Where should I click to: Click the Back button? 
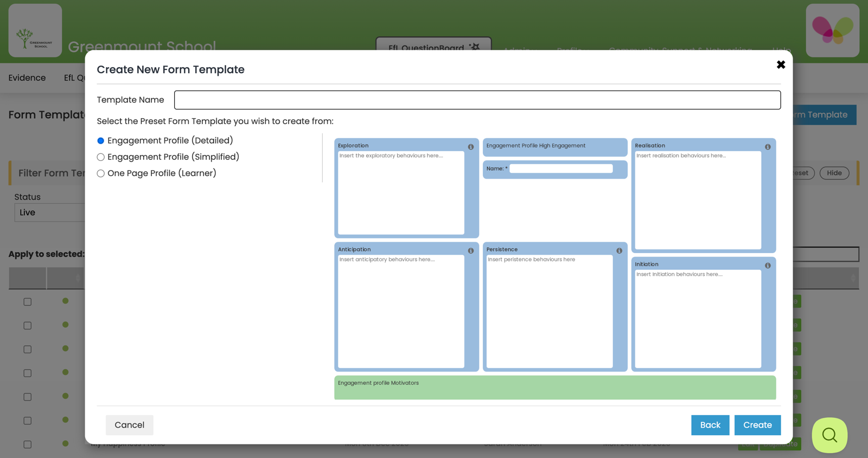coord(710,425)
